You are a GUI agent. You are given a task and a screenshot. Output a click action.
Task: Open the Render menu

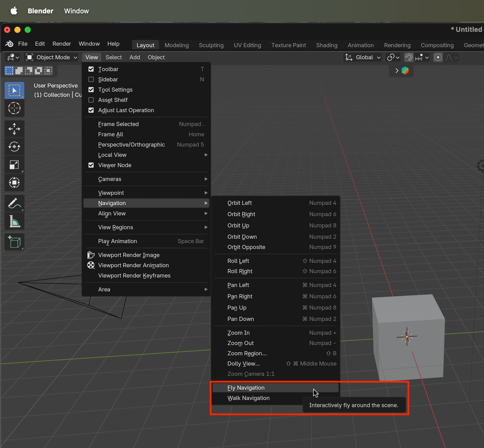(62, 44)
